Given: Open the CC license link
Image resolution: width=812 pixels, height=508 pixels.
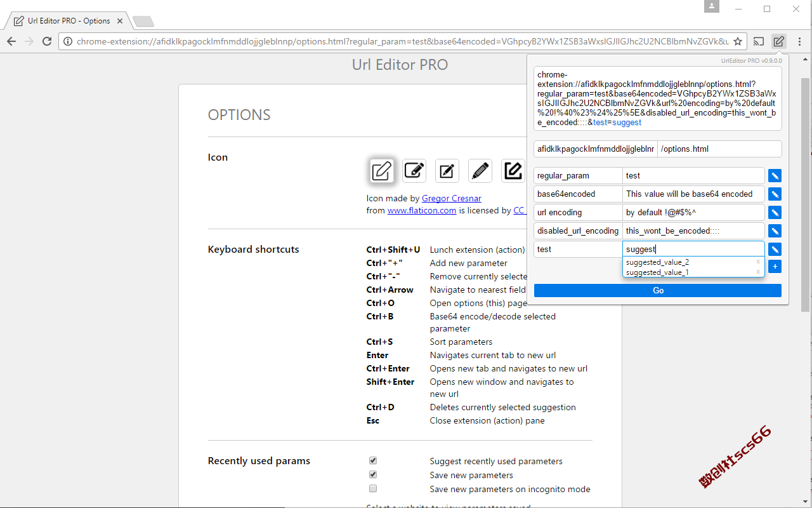Looking at the screenshot, I should coord(519,210).
